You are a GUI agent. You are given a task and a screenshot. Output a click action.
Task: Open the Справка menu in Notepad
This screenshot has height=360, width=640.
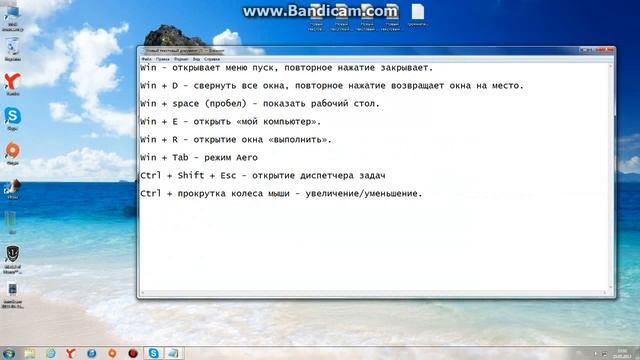212,59
